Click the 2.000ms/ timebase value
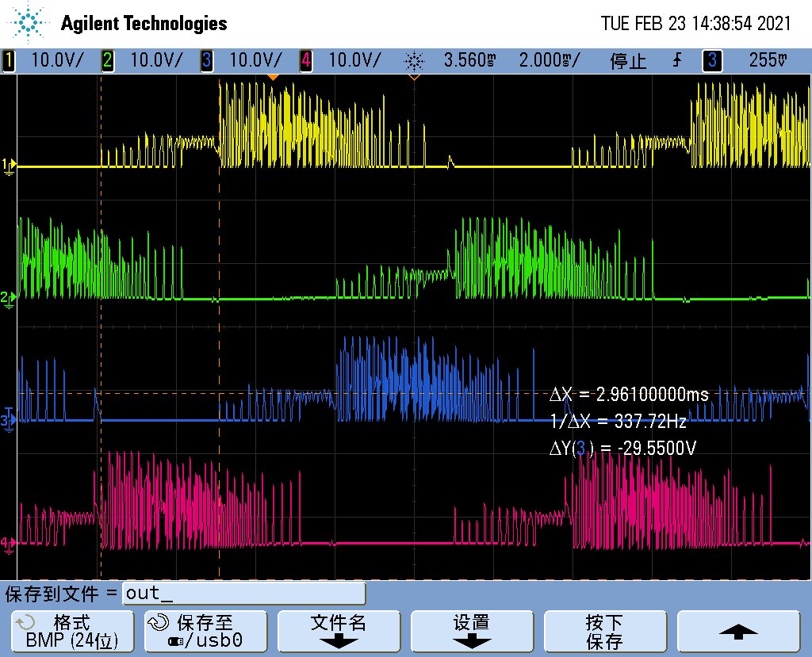This screenshot has width=812, height=657. coord(550,60)
